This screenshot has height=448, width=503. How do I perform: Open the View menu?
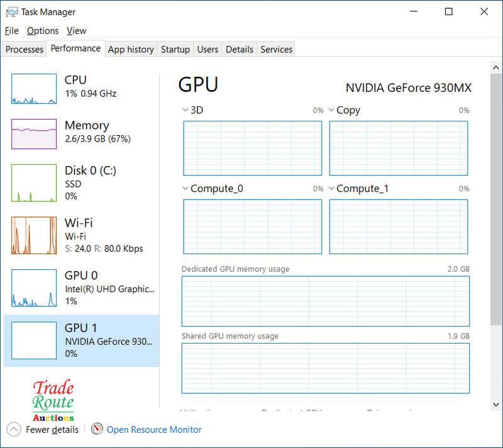pos(76,31)
